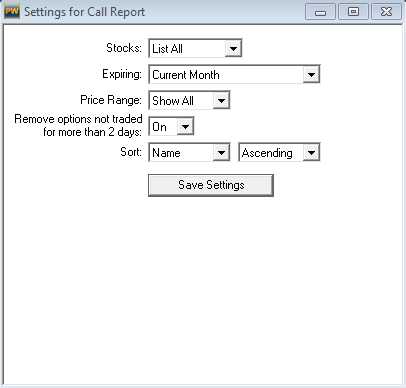
Task: Expand the Expiring dropdown arrow
Action: (311, 75)
